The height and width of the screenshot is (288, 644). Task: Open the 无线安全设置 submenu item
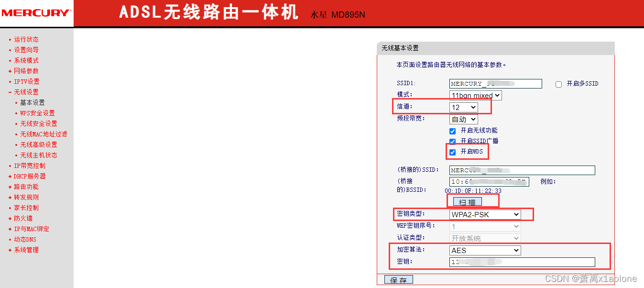pos(39,123)
